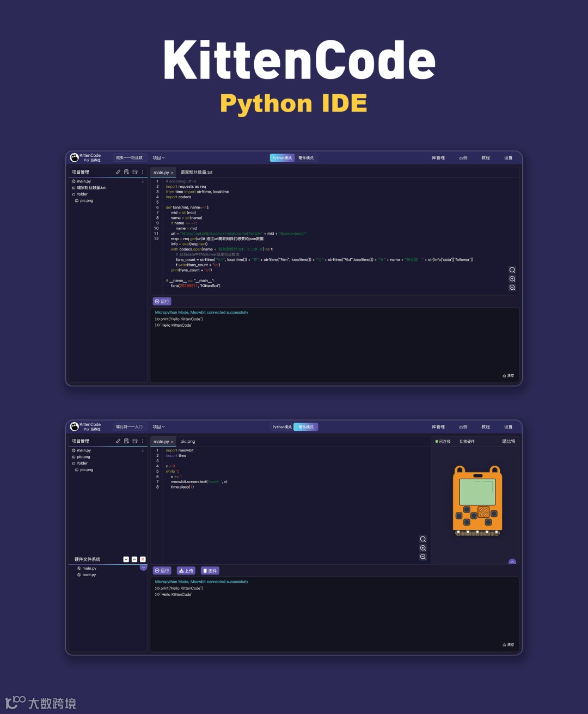This screenshot has width=588, height=714.
Task: Expand the folder item in the 爬虫 window file tree
Action: pyautogui.click(x=79, y=194)
